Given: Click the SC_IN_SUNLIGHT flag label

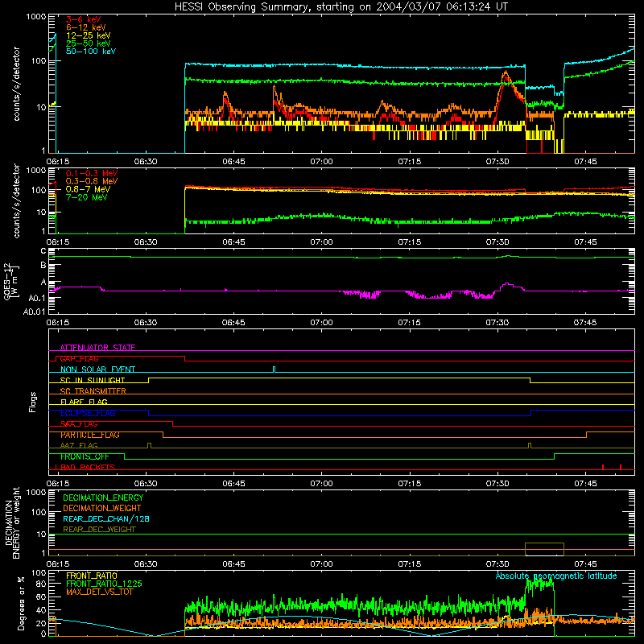Looking at the screenshot, I should [93, 380].
